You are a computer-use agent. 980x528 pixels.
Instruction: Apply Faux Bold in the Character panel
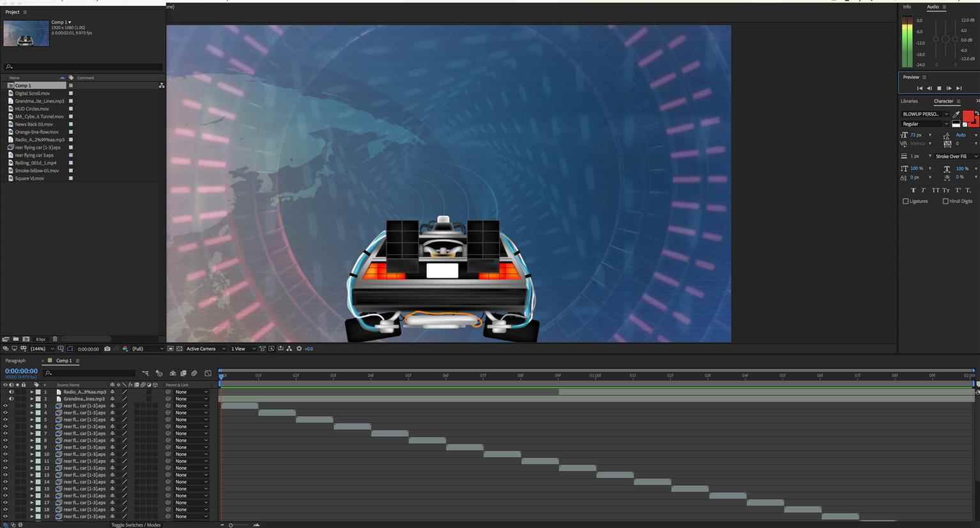coord(912,190)
